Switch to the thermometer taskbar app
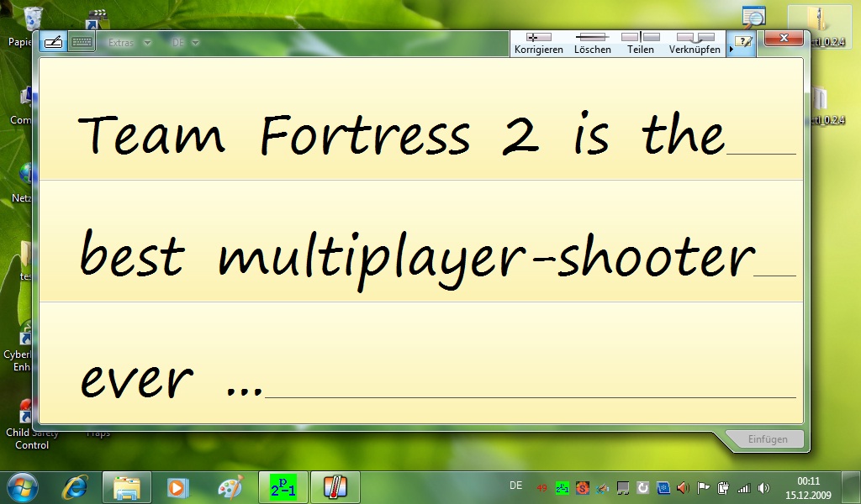861x504 pixels. click(x=335, y=487)
